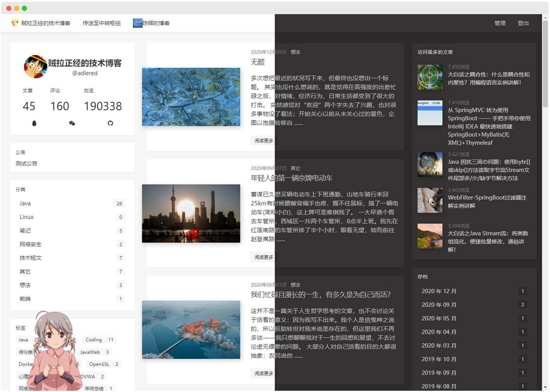Open the panda thumbnail of WebFilter article
The image size is (550, 392).
(x=430, y=200)
